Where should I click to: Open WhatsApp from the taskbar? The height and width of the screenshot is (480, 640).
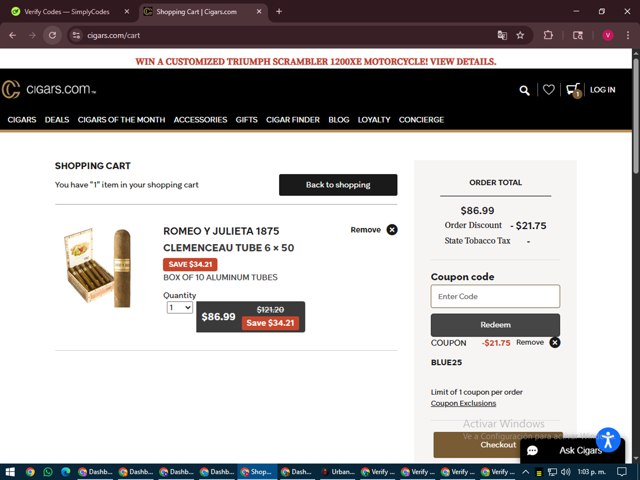48,472
